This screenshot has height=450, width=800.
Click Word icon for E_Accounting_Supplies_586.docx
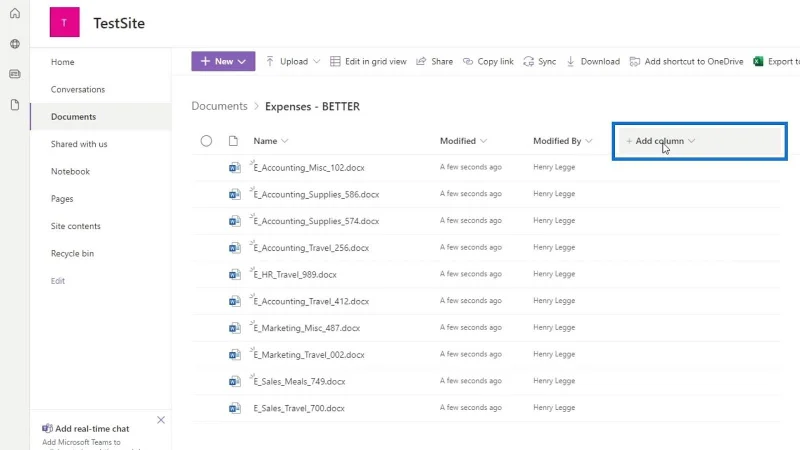coord(234,194)
